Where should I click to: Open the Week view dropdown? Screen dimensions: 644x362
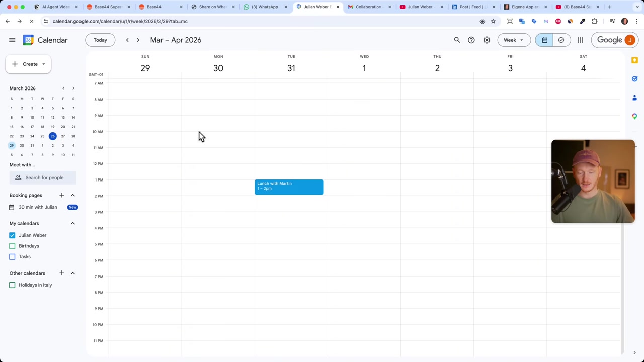pyautogui.click(x=513, y=40)
